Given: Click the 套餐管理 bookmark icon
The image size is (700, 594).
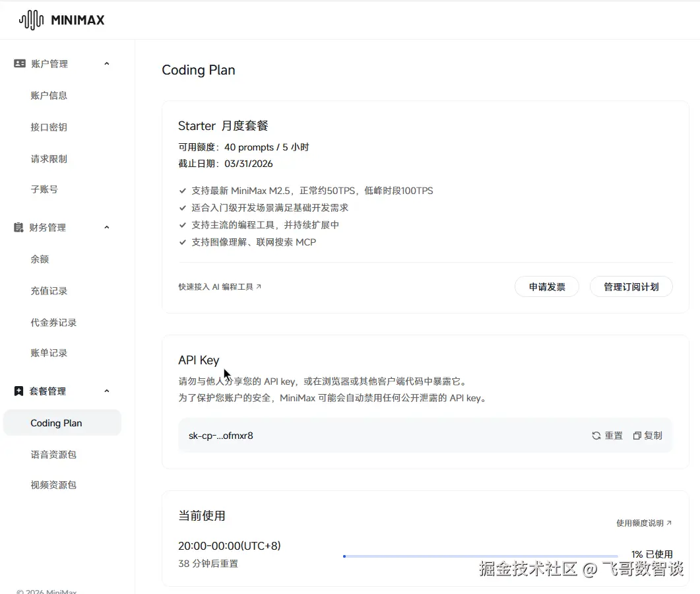Looking at the screenshot, I should tap(18, 391).
